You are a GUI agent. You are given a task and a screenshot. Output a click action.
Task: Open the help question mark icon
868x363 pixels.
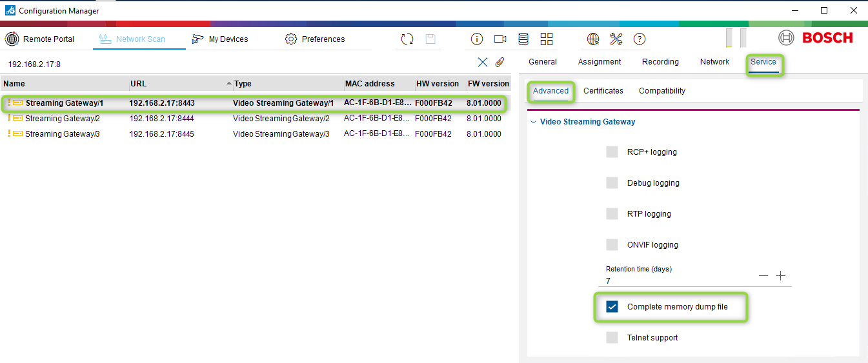(639, 39)
